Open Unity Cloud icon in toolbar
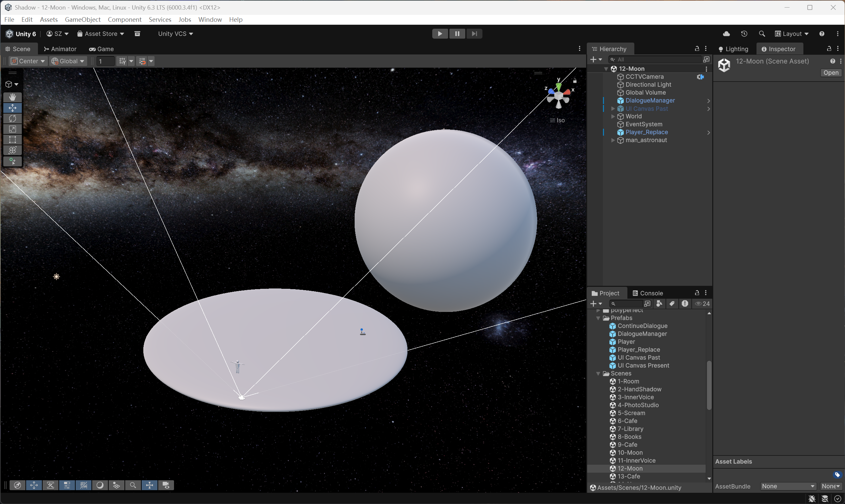 coord(726,34)
